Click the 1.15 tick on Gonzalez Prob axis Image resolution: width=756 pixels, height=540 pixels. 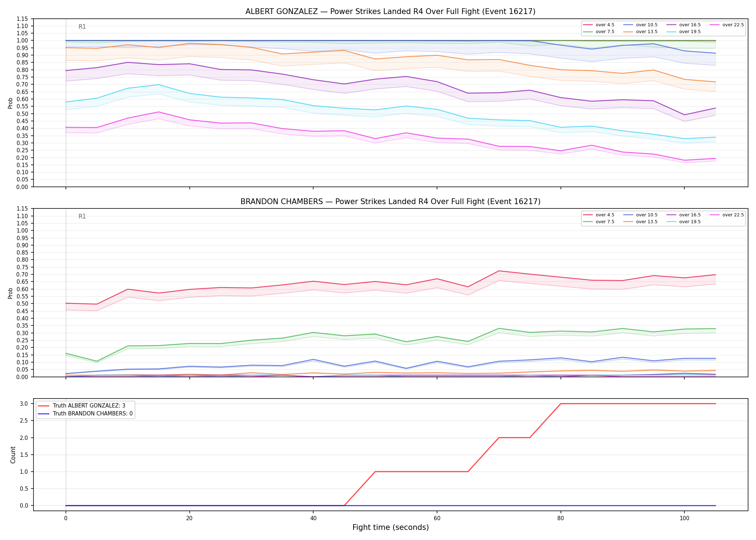[x=22, y=19]
